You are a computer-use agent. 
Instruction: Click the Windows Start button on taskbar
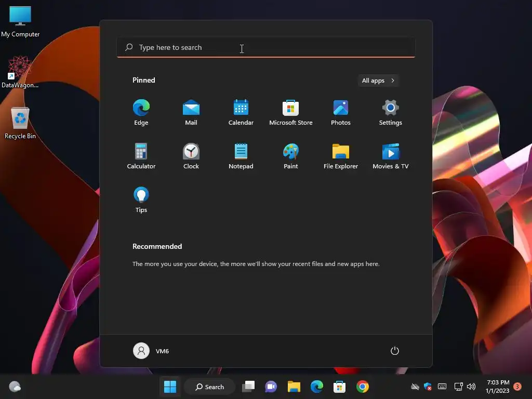(x=170, y=387)
